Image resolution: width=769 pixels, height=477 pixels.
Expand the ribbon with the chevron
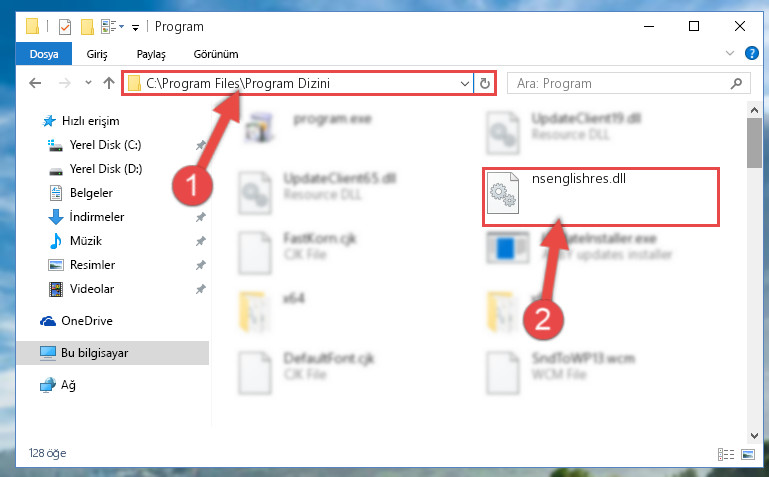[730, 53]
